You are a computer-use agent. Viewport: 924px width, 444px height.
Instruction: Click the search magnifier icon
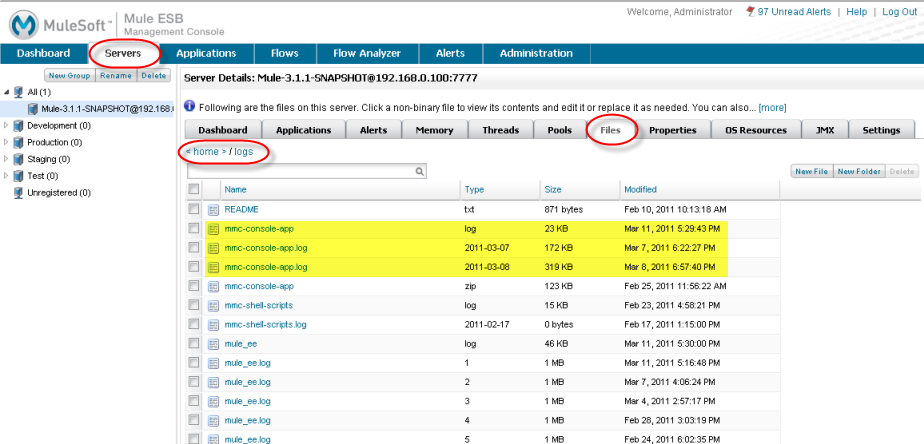(x=420, y=172)
